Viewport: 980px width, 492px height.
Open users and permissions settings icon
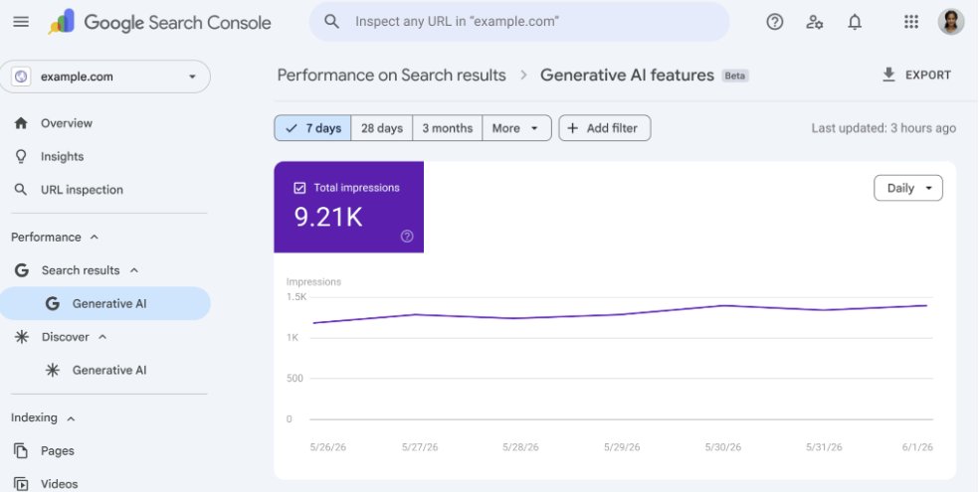click(815, 22)
